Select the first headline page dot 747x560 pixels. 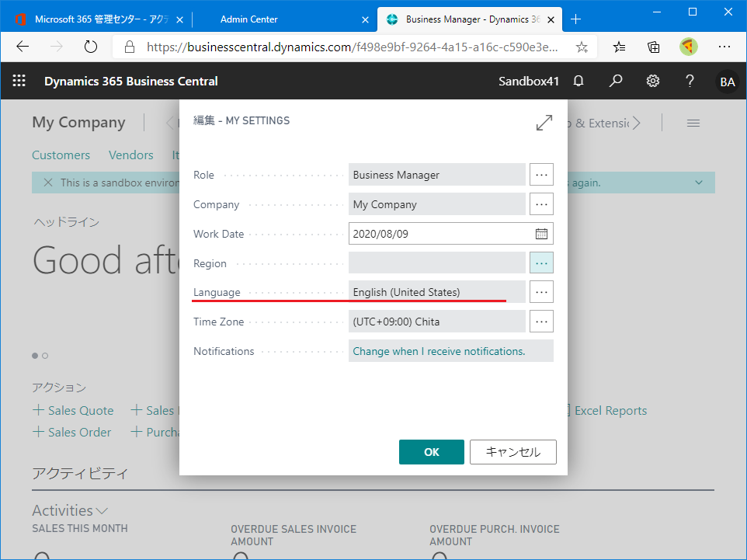coord(35,356)
